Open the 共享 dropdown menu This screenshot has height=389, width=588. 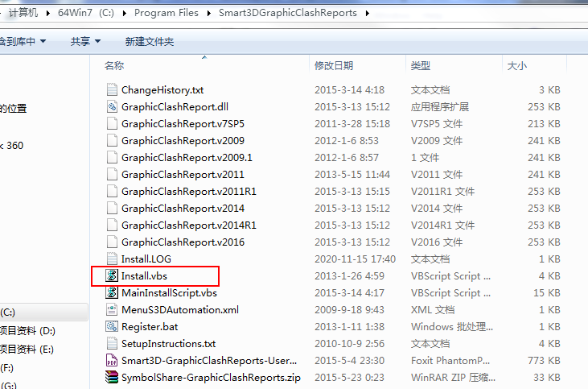click(x=86, y=41)
